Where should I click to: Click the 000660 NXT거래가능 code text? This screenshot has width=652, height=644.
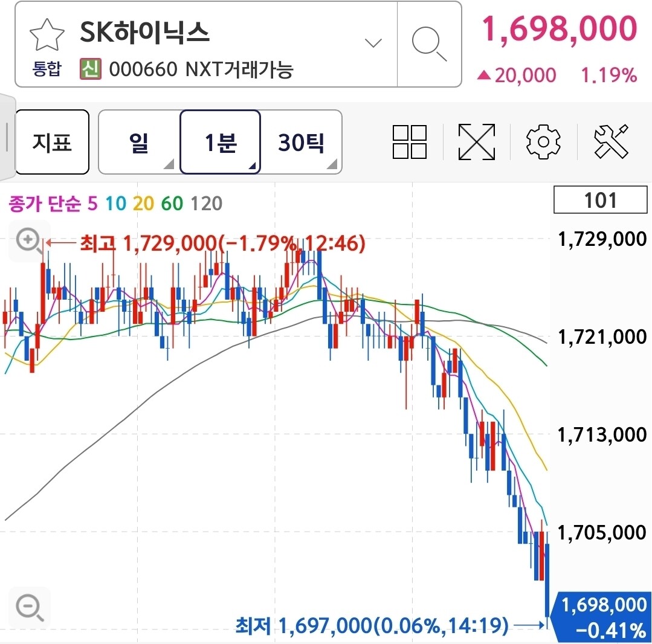click(x=201, y=69)
